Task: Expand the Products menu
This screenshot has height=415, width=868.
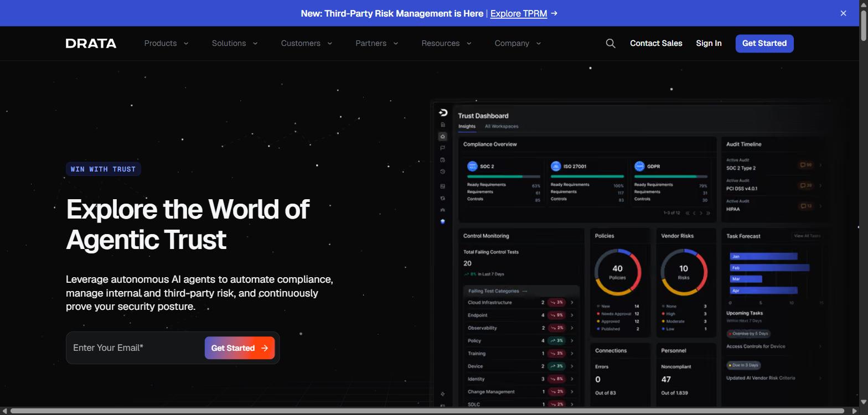Action: point(166,43)
